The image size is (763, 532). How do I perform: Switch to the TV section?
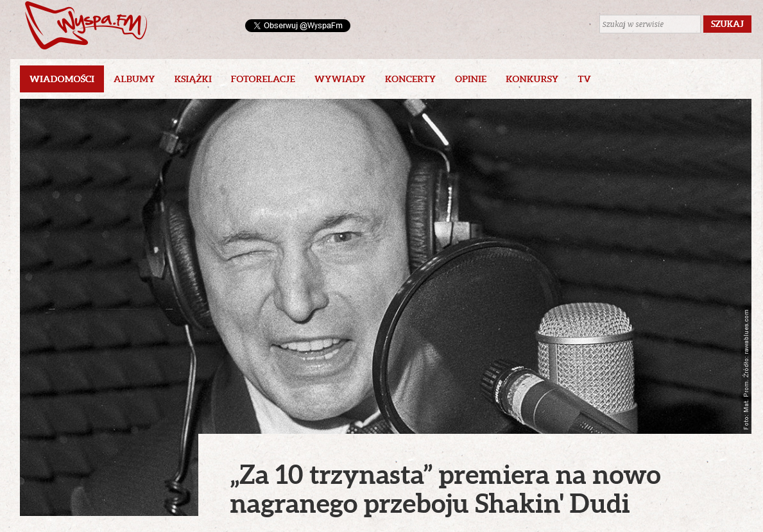pyautogui.click(x=584, y=79)
